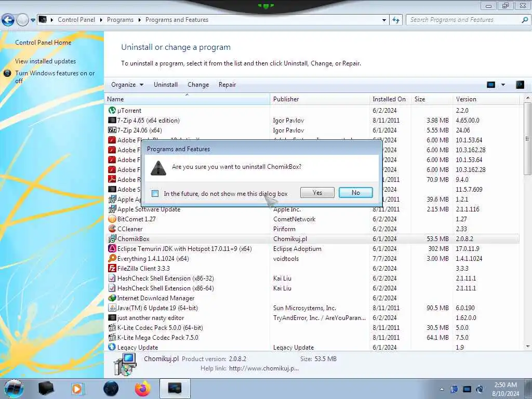Image resolution: width=532 pixels, height=399 pixels.
Task: Click the HashCheck Shell Extension (x86-64) icon
Action: click(x=112, y=288)
